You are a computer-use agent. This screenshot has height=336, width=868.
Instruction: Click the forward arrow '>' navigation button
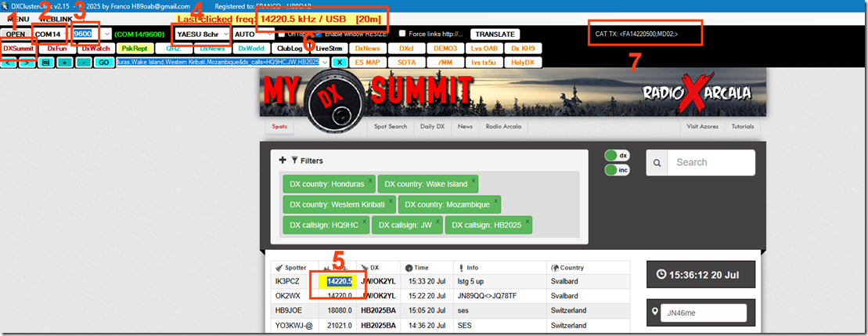[27, 63]
